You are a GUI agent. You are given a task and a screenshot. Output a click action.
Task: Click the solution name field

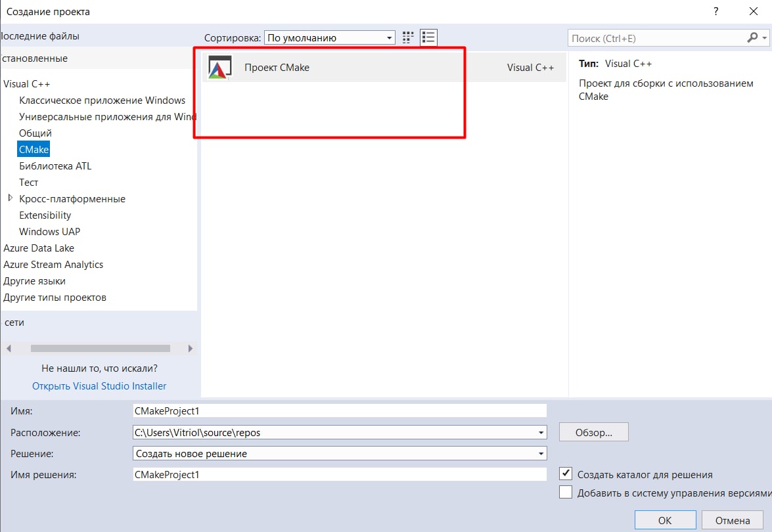[x=340, y=474]
